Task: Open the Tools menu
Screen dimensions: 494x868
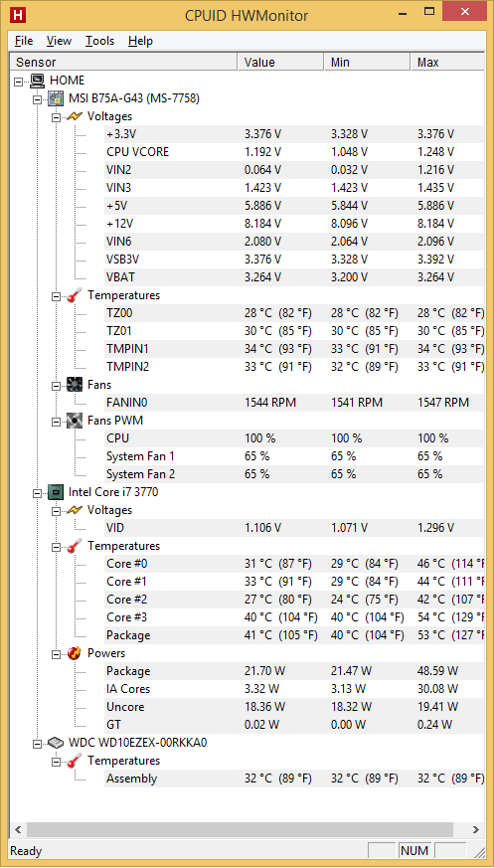Action: pos(99,41)
